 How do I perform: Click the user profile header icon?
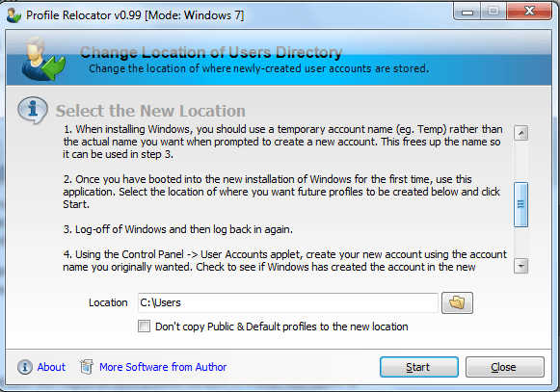(42, 59)
